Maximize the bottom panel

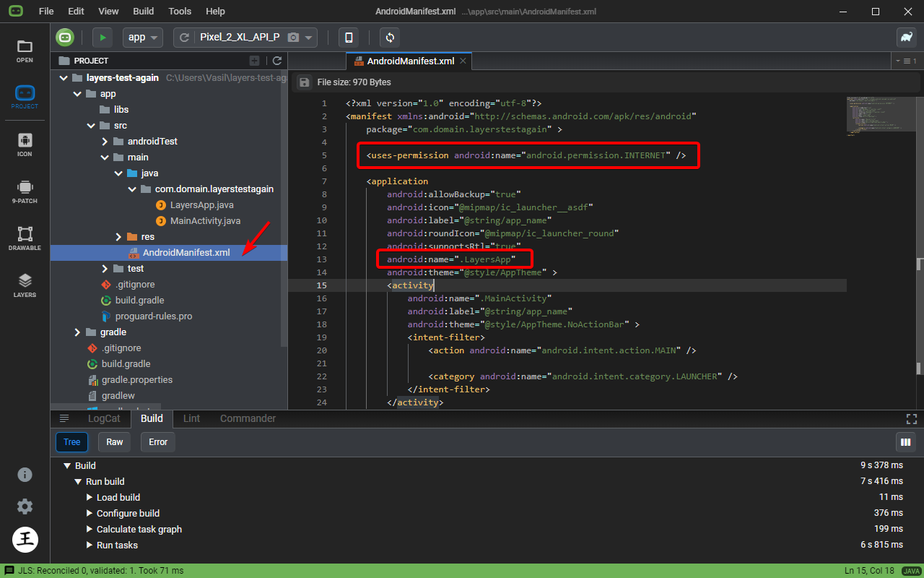[x=911, y=418]
